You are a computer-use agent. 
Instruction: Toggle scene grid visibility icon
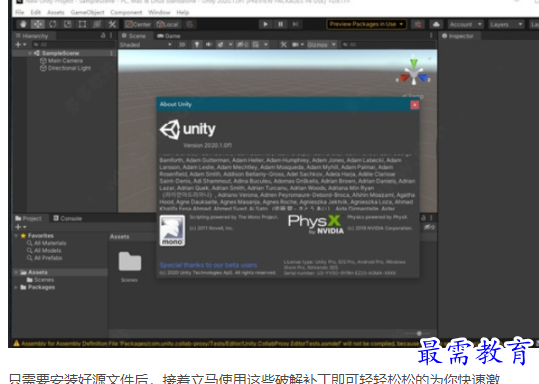pos(256,45)
